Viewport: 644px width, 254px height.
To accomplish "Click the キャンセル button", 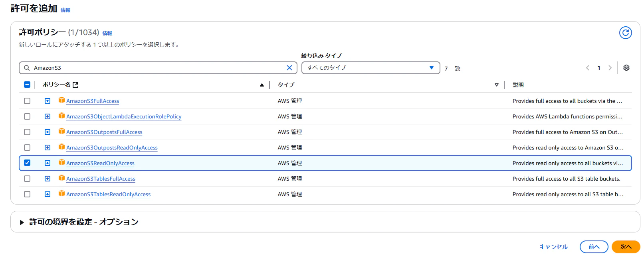I will pos(553,247).
